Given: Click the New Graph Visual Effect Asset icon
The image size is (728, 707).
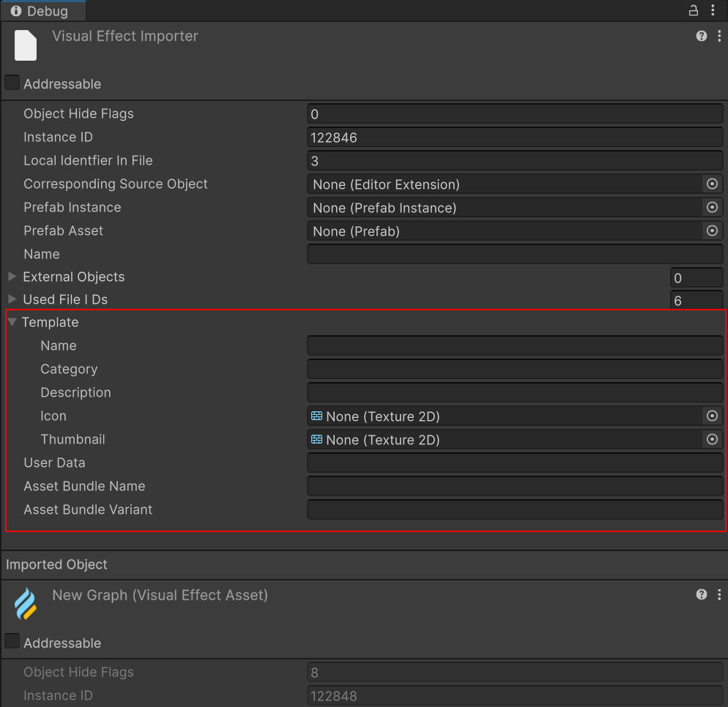Looking at the screenshot, I should coord(26,605).
